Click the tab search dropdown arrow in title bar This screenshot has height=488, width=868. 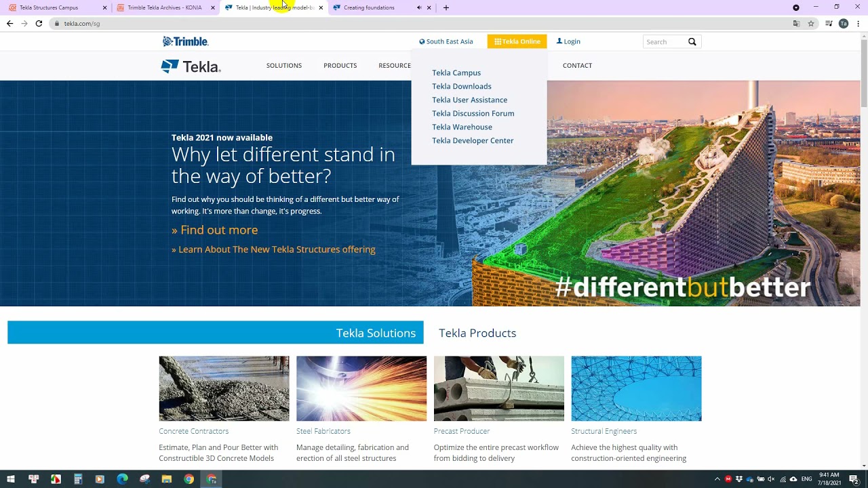[x=796, y=7]
